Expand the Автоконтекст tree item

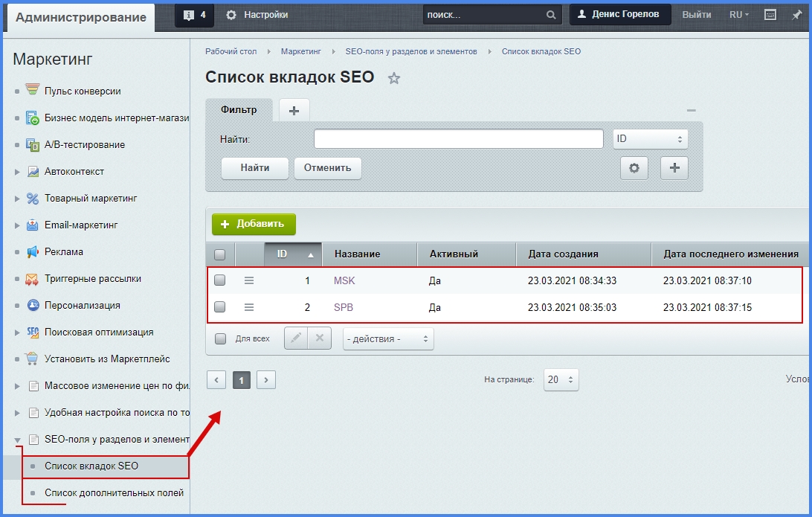[17, 172]
